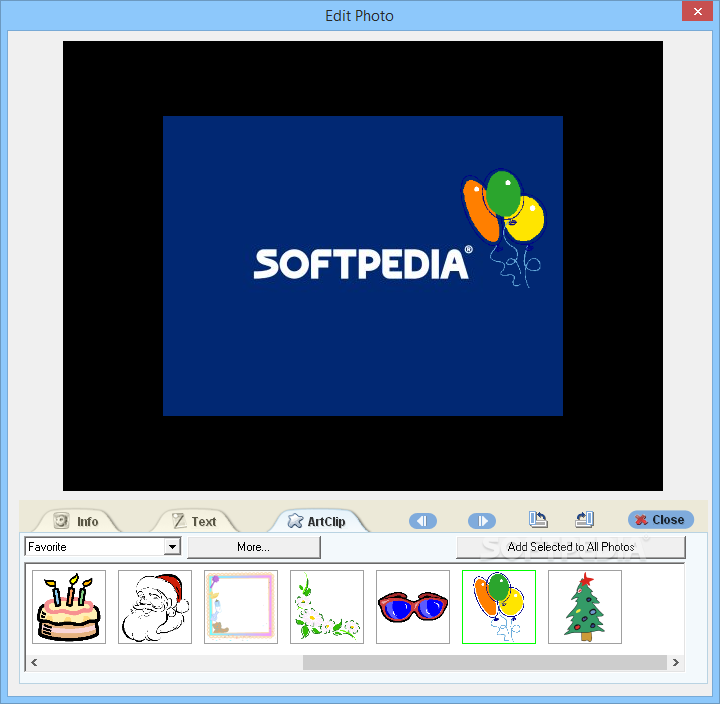
Task: Select the birthday cake art clip
Action: pos(69,607)
